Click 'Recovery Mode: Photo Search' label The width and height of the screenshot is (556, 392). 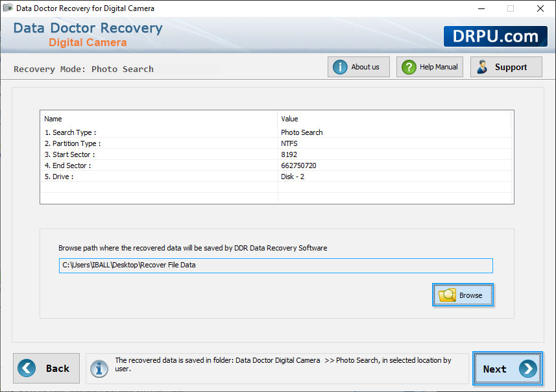pyautogui.click(x=84, y=69)
